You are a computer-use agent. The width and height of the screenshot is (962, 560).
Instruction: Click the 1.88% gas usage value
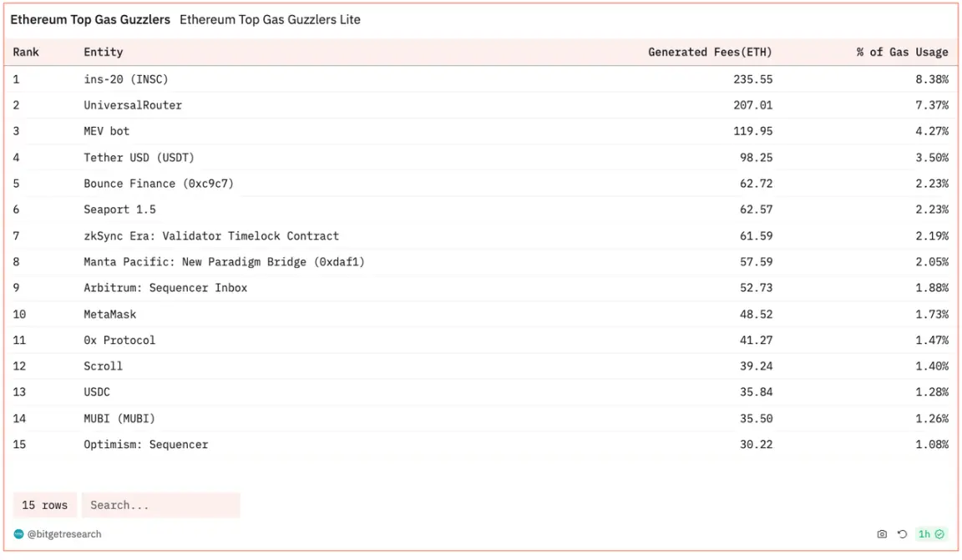[x=932, y=288]
